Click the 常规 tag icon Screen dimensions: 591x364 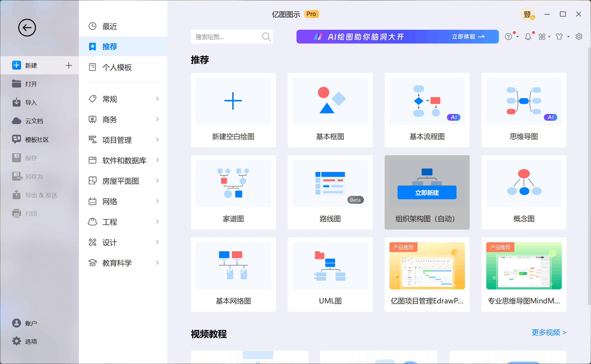(92, 99)
